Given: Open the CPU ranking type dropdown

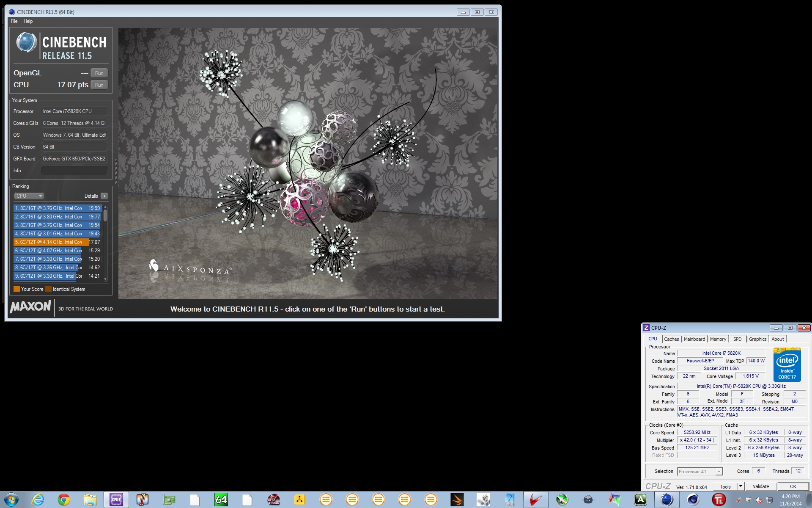Looking at the screenshot, I should (x=29, y=196).
